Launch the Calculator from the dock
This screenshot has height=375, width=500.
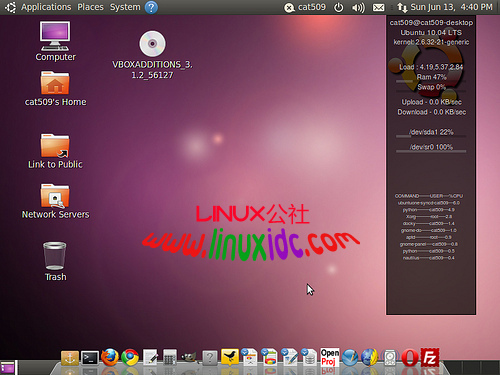pyautogui.click(x=170, y=358)
